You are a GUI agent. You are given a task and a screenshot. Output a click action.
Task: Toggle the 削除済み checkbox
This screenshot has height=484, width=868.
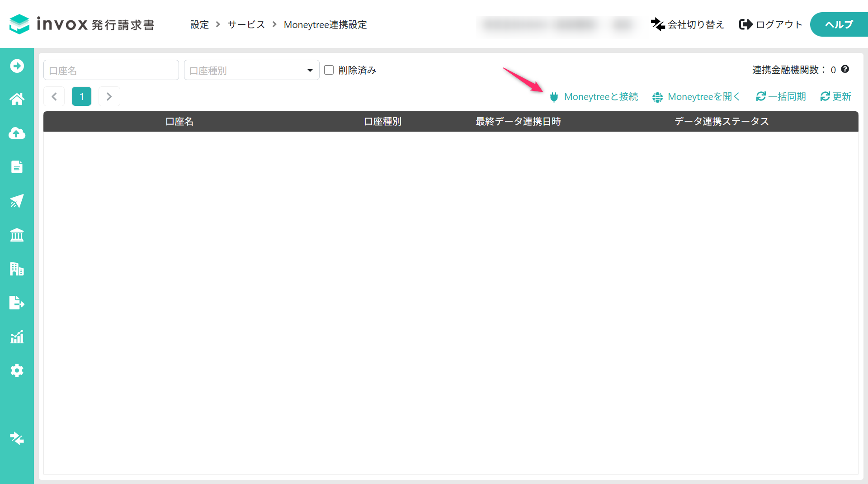(x=329, y=70)
